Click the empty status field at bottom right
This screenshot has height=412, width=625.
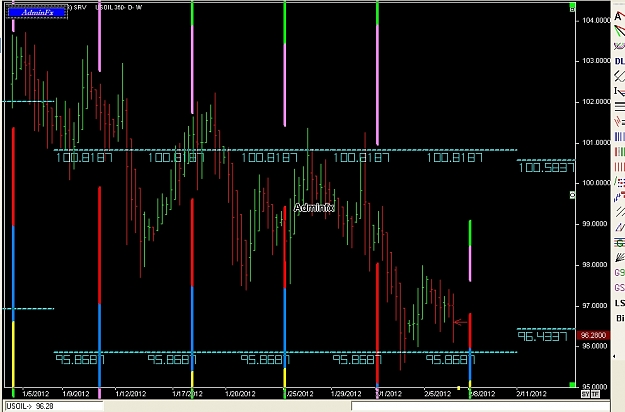pos(480,406)
